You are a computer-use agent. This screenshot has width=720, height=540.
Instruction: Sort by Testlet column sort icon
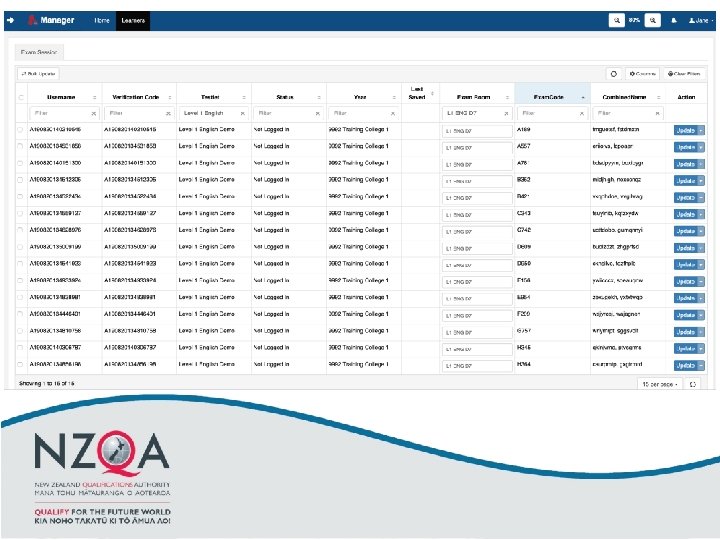[244, 97]
